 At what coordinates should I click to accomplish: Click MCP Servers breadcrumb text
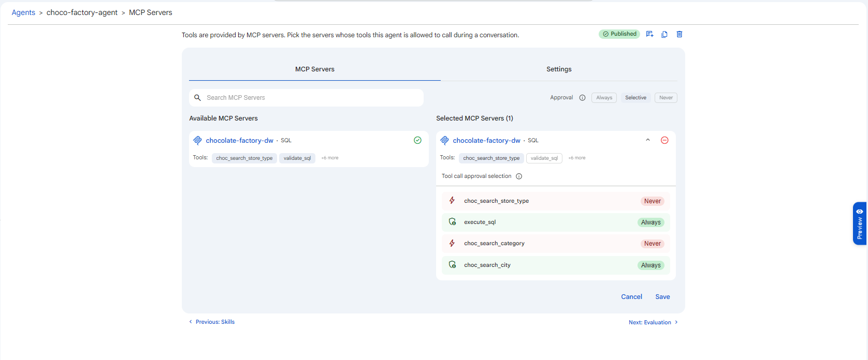[151, 12]
